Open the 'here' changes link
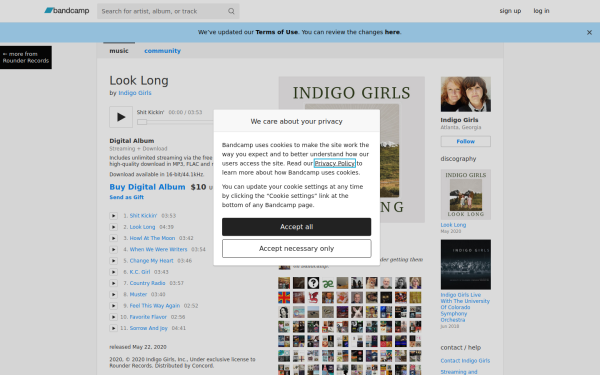600x375 pixels. tap(392, 32)
